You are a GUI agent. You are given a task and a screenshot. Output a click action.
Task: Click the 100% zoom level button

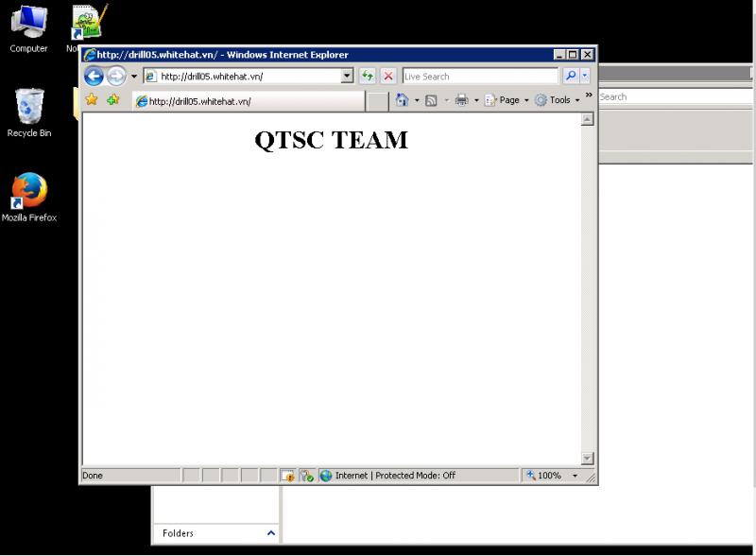click(544, 476)
